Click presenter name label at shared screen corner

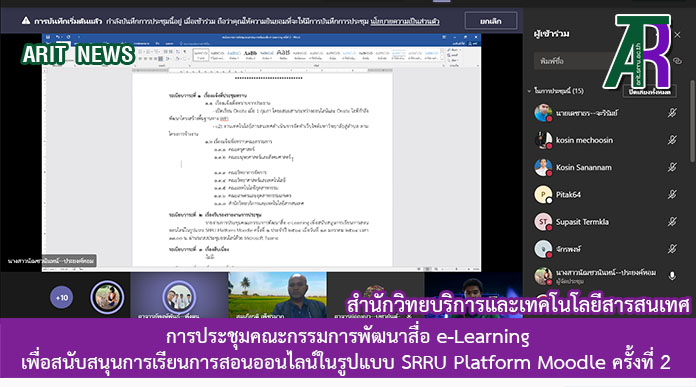click(x=50, y=261)
